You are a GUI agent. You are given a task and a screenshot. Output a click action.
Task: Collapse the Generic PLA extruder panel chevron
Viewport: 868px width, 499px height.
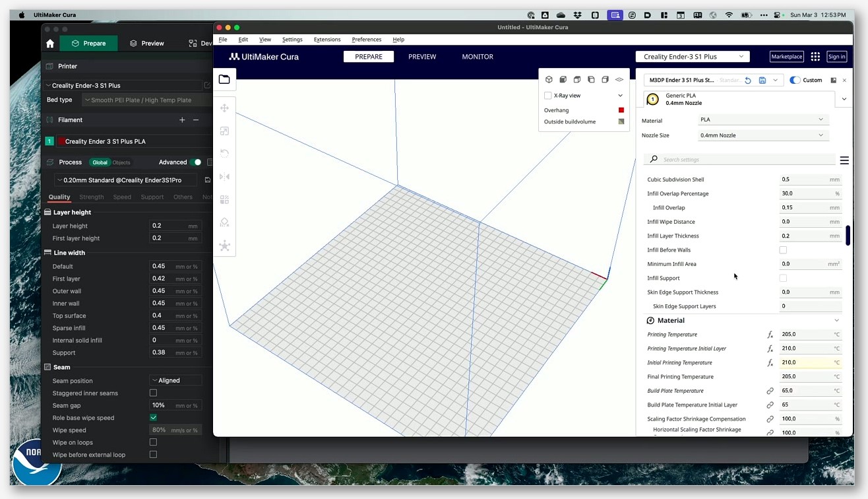click(844, 99)
